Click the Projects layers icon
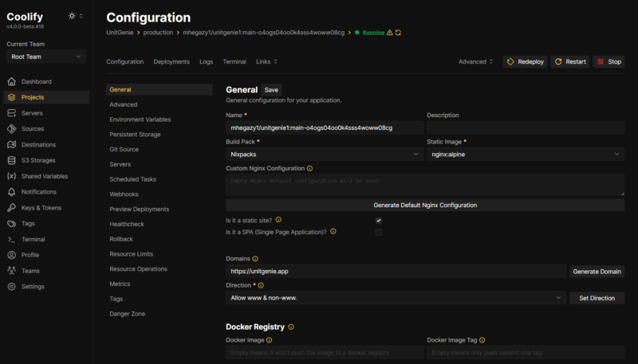The height and width of the screenshot is (364, 638). click(11, 97)
